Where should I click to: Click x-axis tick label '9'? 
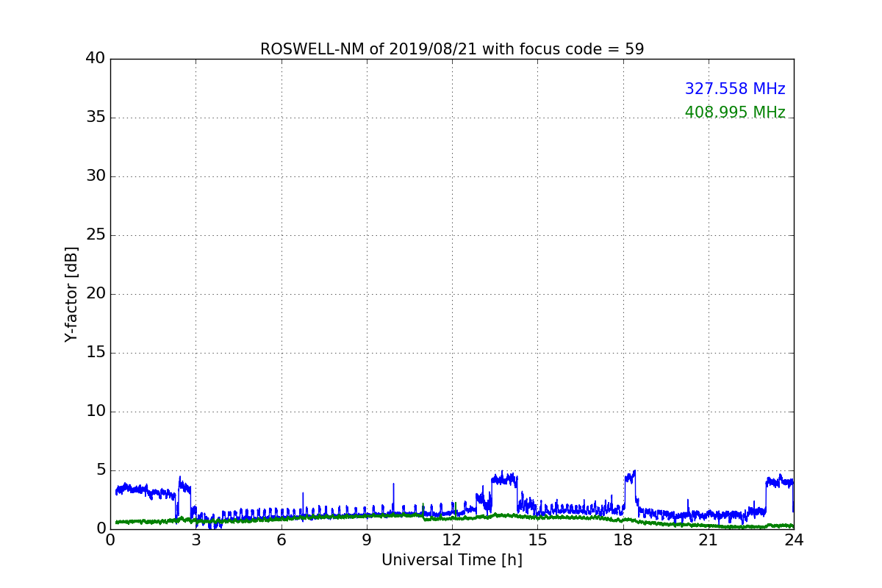tap(367, 539)
